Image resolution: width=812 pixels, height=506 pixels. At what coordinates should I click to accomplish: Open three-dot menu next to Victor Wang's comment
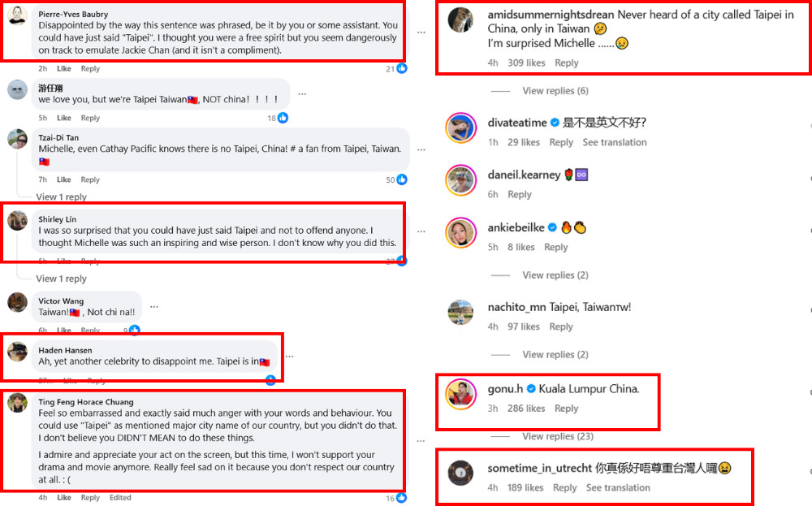(153, 306)
